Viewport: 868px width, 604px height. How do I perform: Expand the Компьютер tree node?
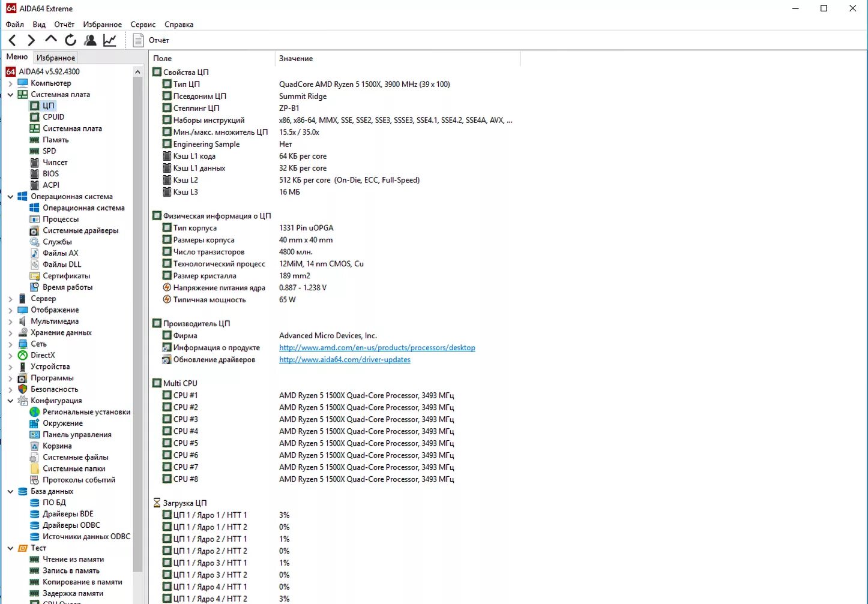(10, 83)
